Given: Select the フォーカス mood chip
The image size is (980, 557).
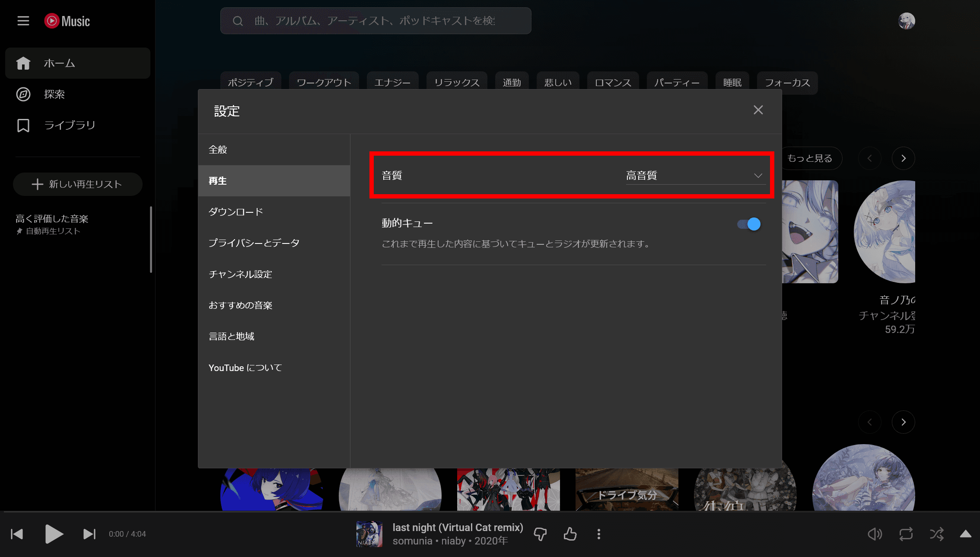Looking at the screenshot, I should (x=787, y=82).
